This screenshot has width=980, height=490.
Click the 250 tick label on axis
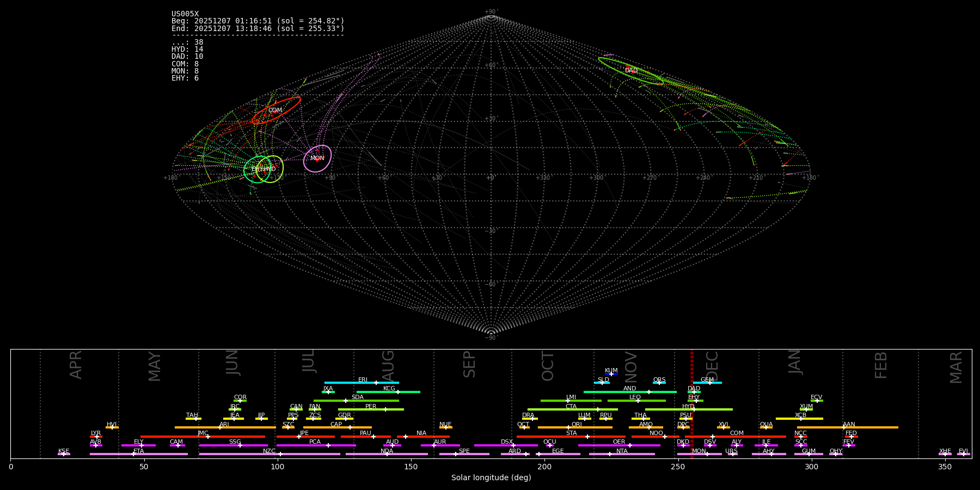pos(678,467)
